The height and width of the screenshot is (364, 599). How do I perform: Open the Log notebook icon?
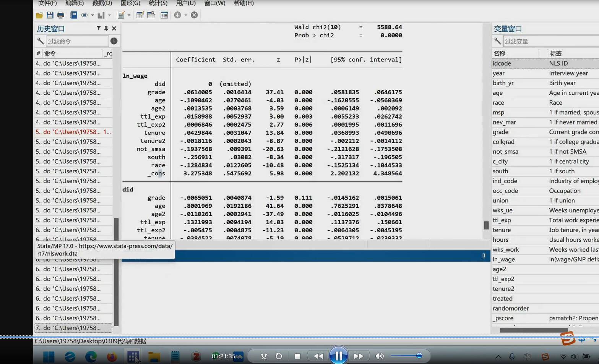(x=74, y=15)
